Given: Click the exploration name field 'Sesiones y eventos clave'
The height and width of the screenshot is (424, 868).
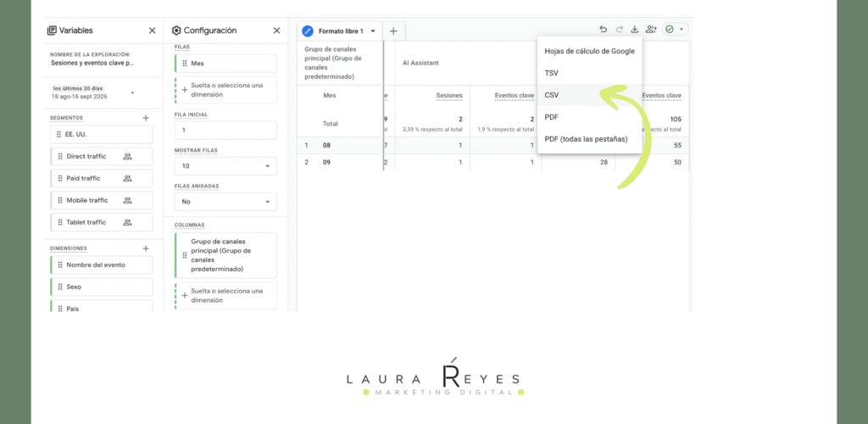Looking at the screenshot, I should coord(92,63).
